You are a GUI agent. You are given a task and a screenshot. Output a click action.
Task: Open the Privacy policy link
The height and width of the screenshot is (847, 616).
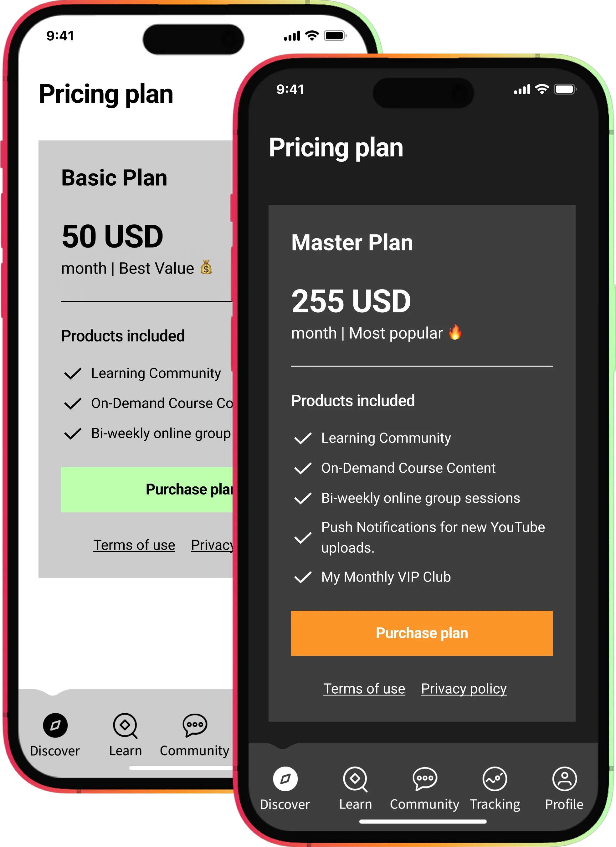point(463,688)
